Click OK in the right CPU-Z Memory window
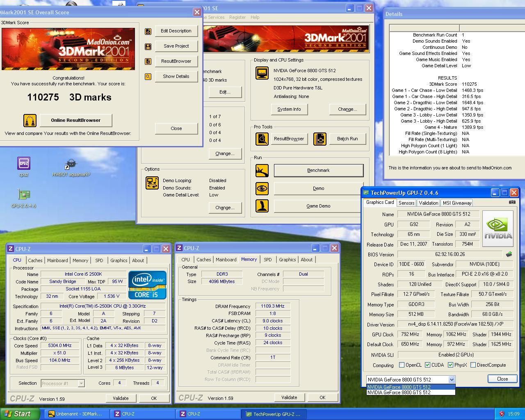The image size is (525, 420). click(x=322, y=397)
